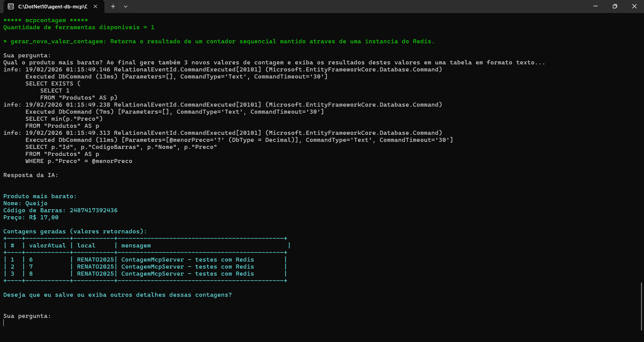The width and height of the screenshot is (644, 342).
Task: Click the terminal icon in the tab
Action: click(x=11, y=6)
